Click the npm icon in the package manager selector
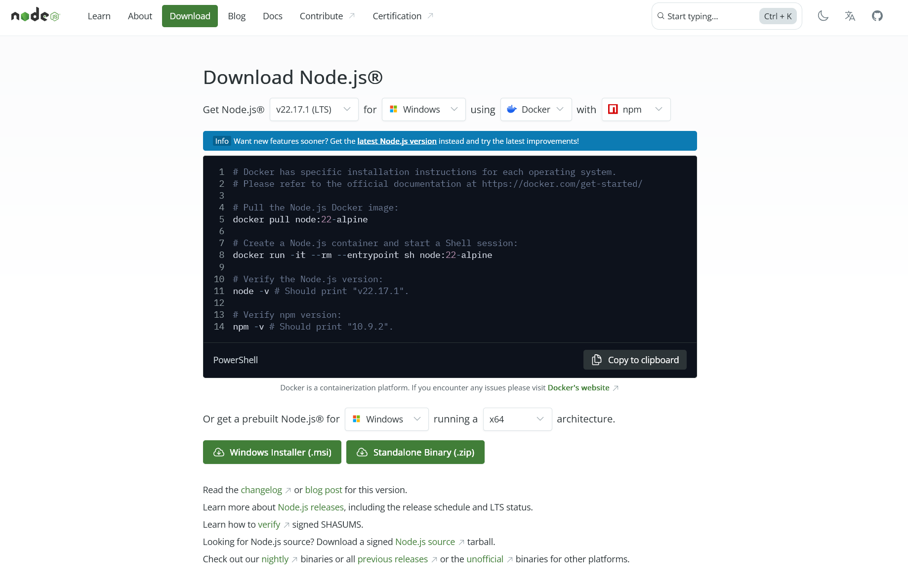This screenshot has height=588, width=908. click(613, 109)
